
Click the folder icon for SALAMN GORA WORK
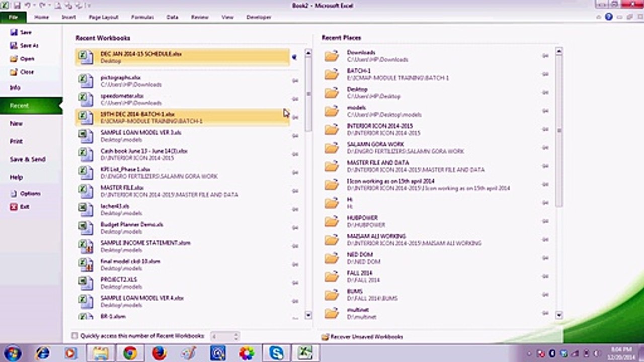[332, 148]
